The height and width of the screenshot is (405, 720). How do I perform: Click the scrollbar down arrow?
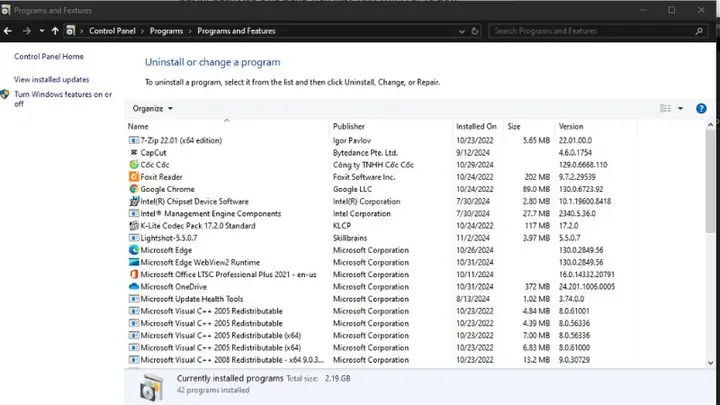(x=710, y=362)
